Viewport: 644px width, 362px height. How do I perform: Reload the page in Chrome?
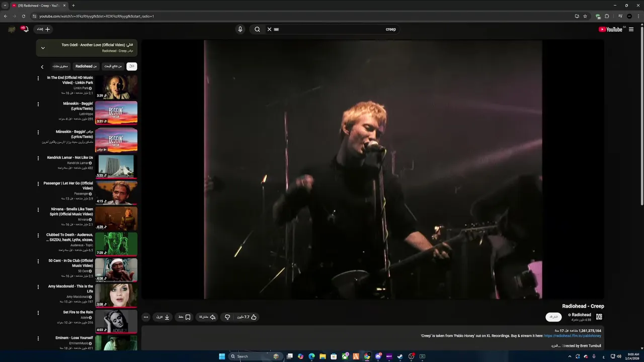click(23, 16)
